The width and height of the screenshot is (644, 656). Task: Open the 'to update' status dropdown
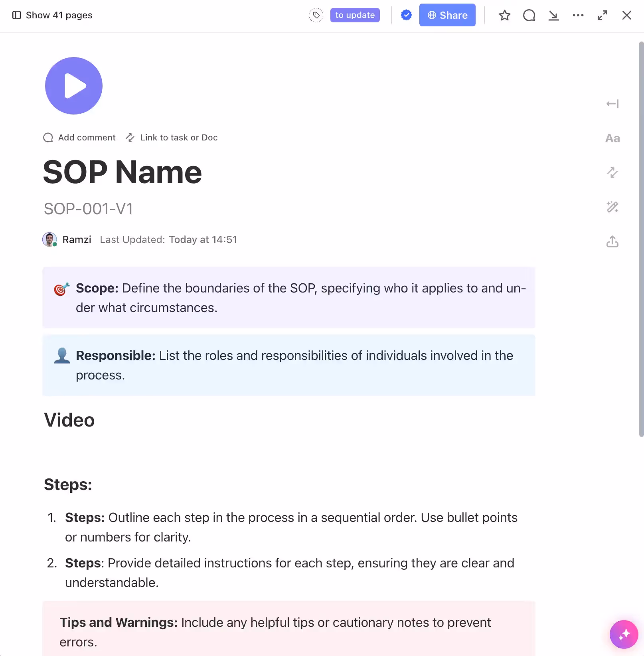coord(355,15)
